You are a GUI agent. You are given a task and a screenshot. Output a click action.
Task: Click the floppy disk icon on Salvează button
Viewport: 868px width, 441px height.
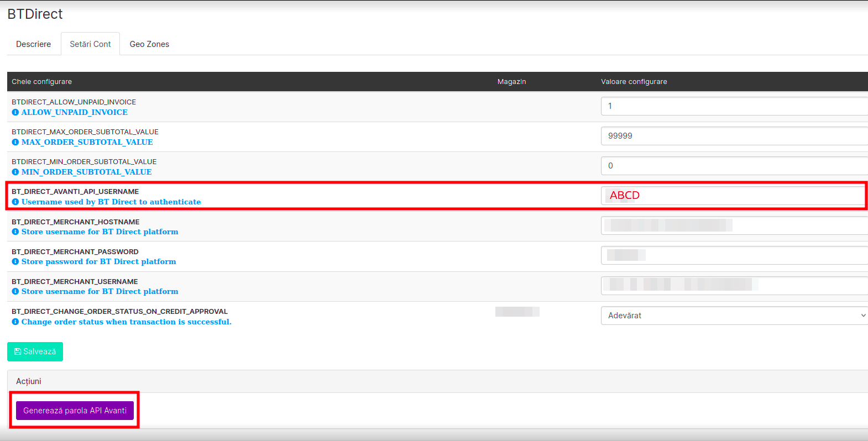coord(18,351)
